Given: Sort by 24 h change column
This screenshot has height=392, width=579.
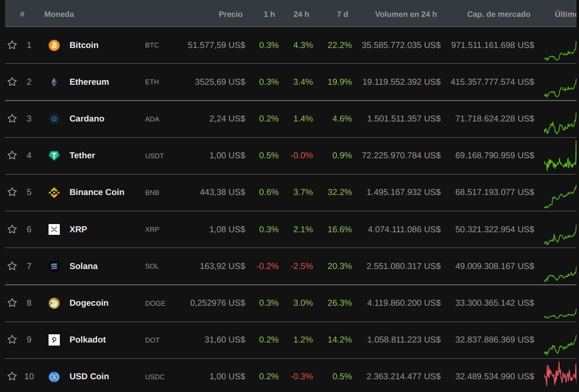Looking at the screenshot, I should click(302, 14).
